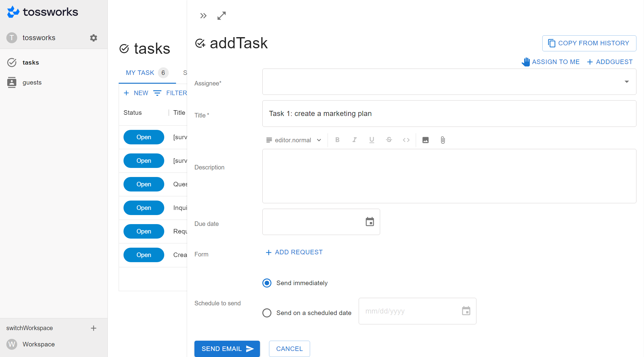Choose Send on a scheduled date
Image resolution: width=644 pixels, height=357 pixels.
click(x=267, y=313)
